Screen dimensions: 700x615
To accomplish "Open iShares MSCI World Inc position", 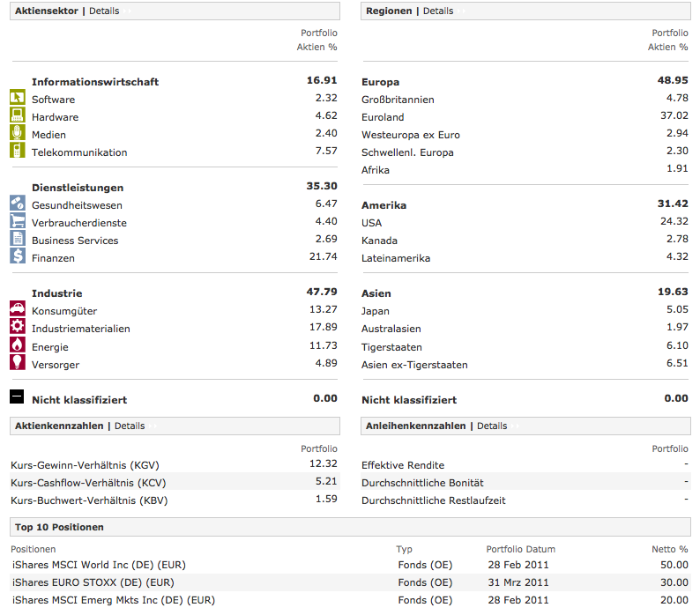I will (99, 565).
